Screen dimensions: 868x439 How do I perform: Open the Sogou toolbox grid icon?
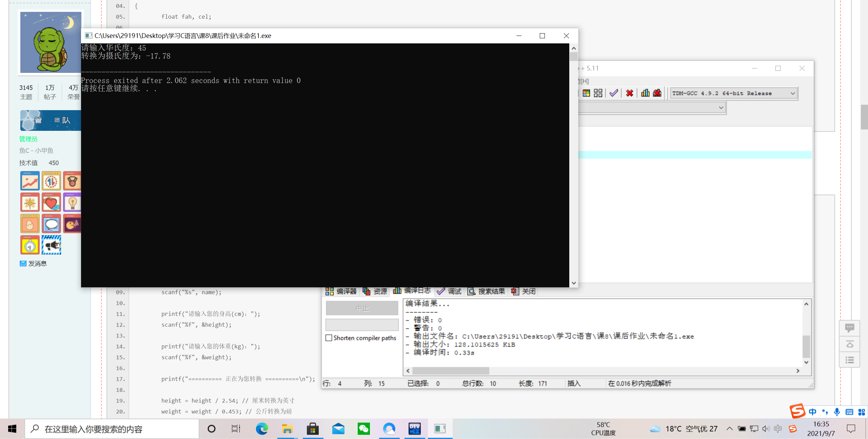coord(862,412)
